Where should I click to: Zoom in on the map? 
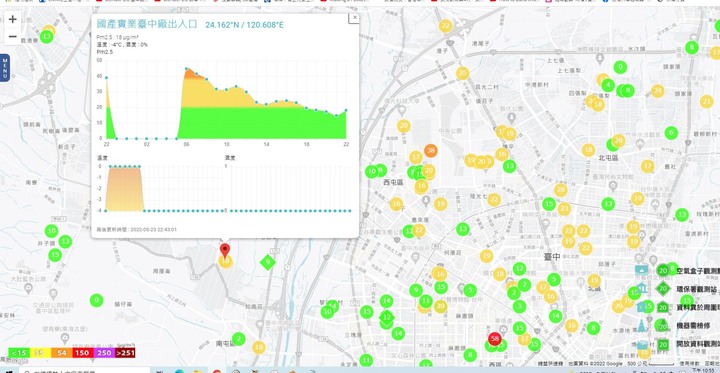tap(12, 19)
